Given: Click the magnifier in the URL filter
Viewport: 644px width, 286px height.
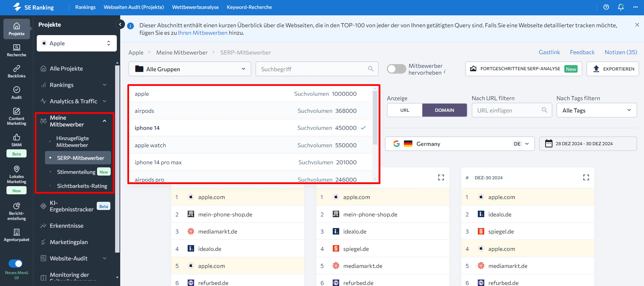Looking at the screenshot, I should pyautogui.click(x=545, y=110).
